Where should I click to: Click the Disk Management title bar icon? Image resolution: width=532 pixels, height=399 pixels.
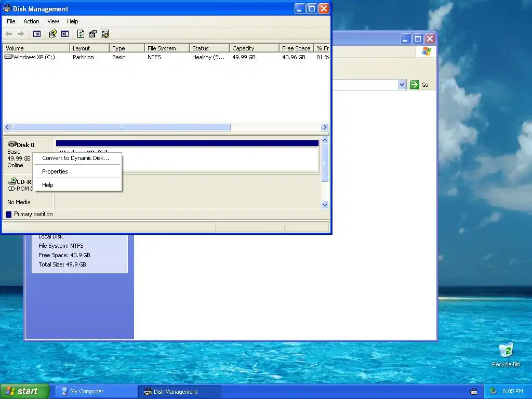click(x=7, y=8)
